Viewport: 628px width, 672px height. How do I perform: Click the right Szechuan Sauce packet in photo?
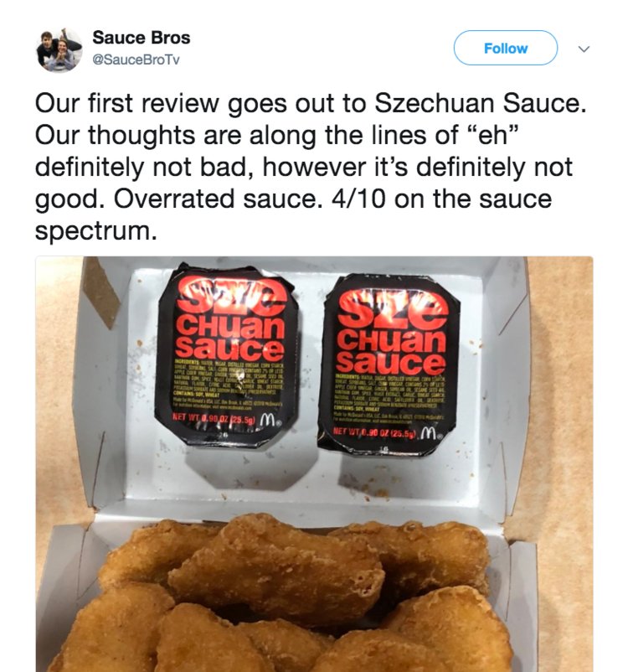point(389,364)
